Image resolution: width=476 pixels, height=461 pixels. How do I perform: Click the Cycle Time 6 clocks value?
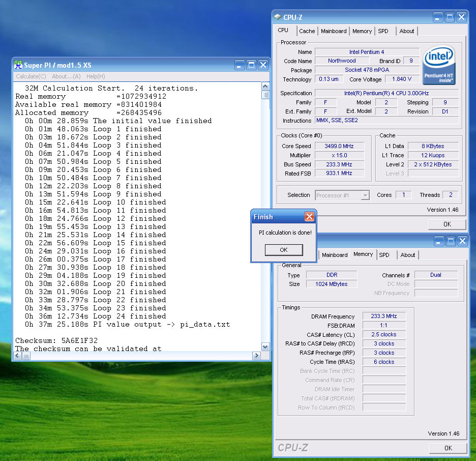pyautogui.click(x=384, y=362)
